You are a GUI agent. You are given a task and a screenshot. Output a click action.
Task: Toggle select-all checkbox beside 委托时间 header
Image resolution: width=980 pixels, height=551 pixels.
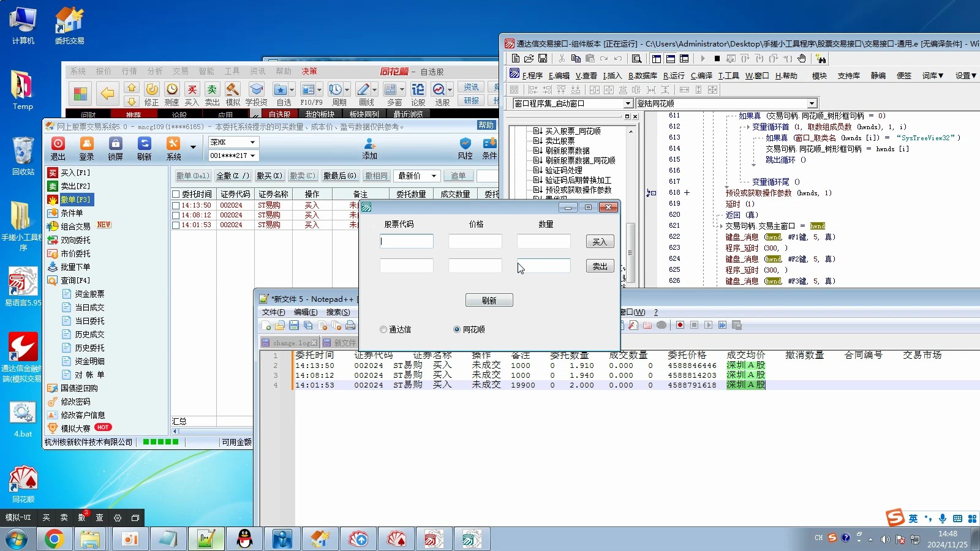(176, 194)
